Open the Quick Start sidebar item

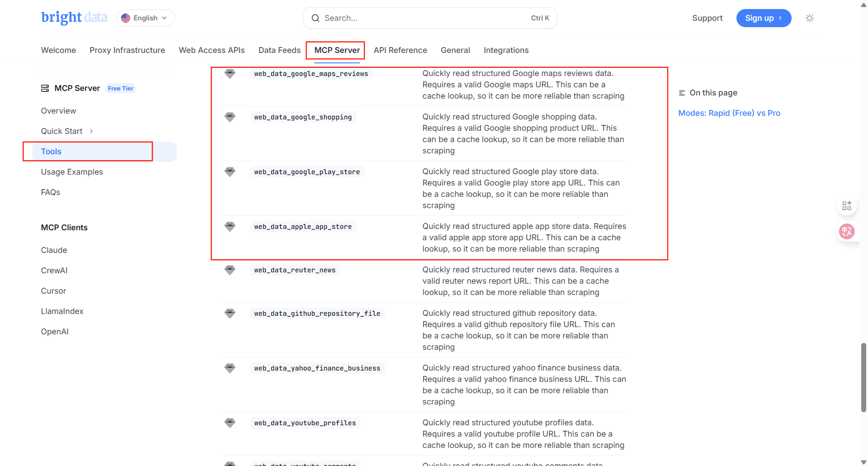[61, 131]
